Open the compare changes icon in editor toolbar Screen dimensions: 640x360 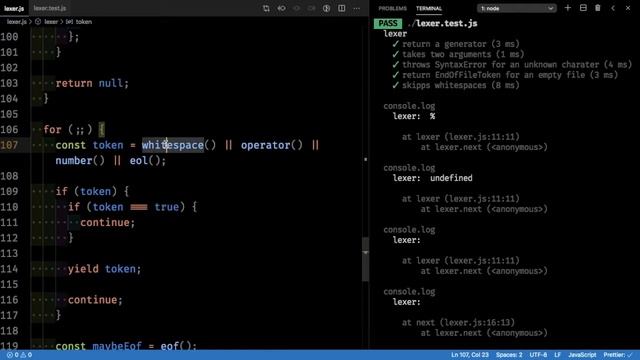[266, 8]
